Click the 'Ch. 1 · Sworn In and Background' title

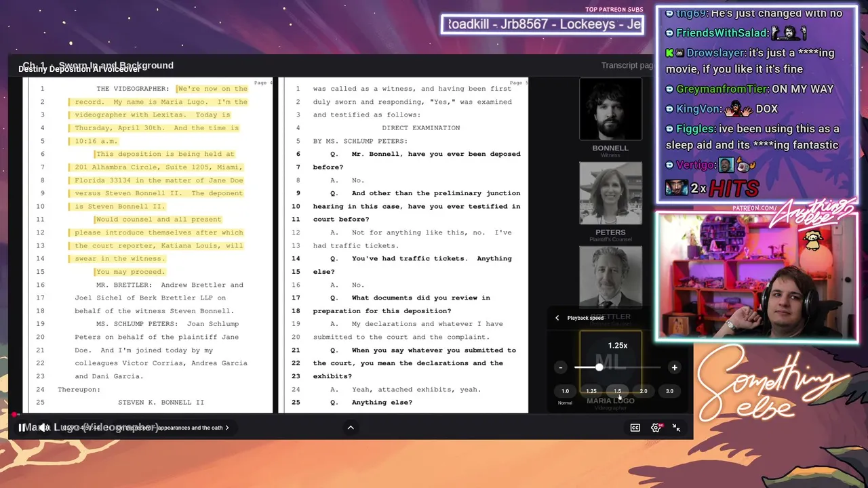[98, 66]
